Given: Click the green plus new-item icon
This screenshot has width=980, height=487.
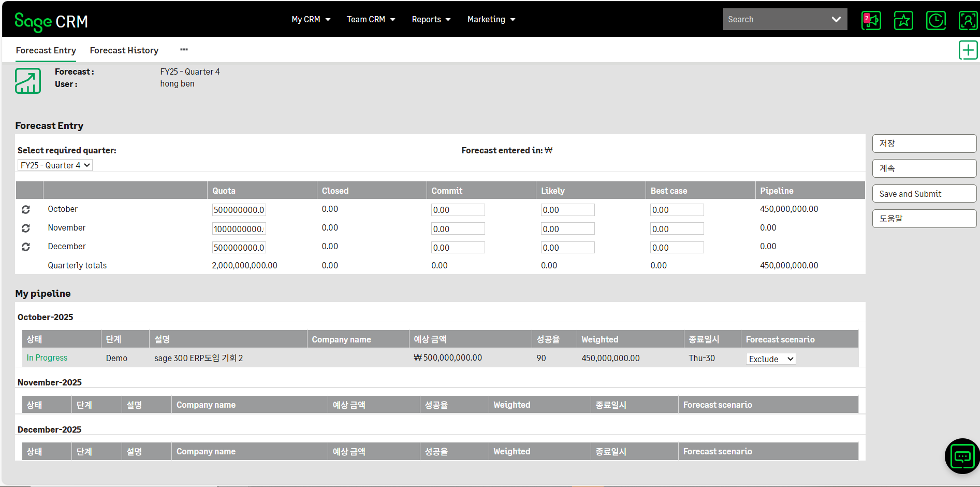Looking at the screenshot, I should (968, 50).
